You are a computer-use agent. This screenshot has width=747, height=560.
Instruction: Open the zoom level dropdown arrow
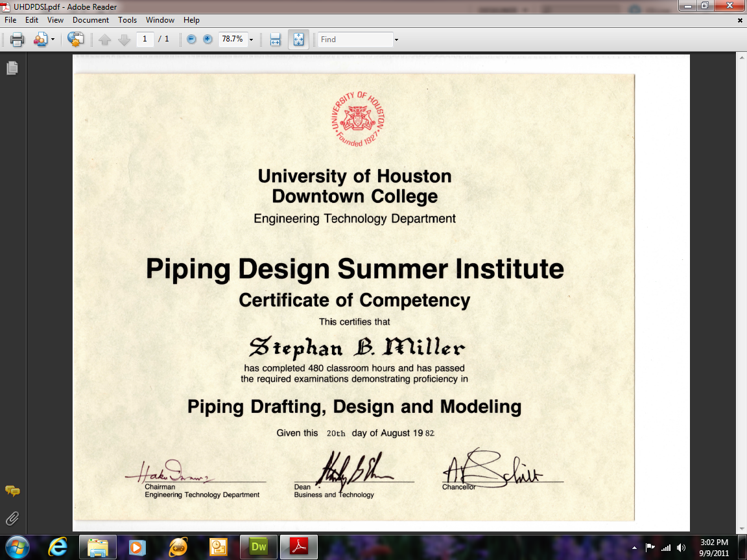251,40
